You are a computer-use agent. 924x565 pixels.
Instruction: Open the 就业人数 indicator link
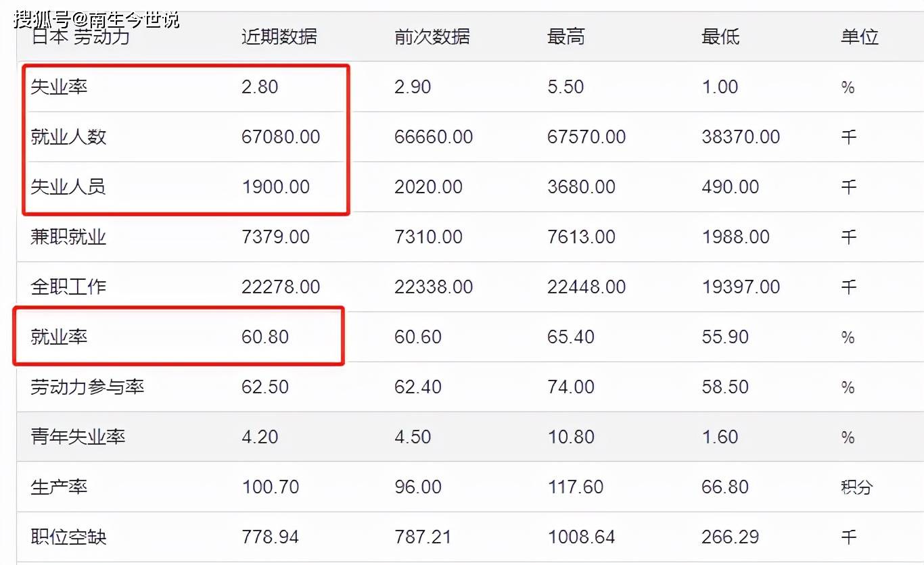(68, 137)
